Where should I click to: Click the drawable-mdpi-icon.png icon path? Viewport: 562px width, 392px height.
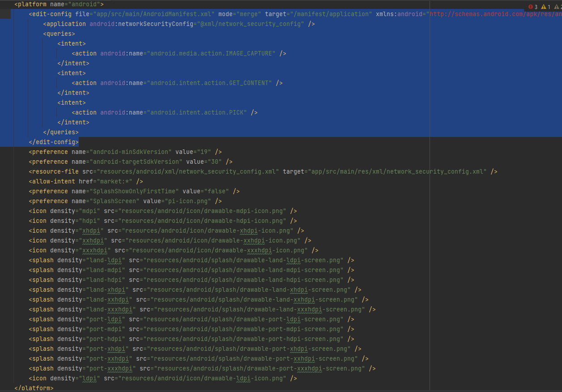(202, 211)
